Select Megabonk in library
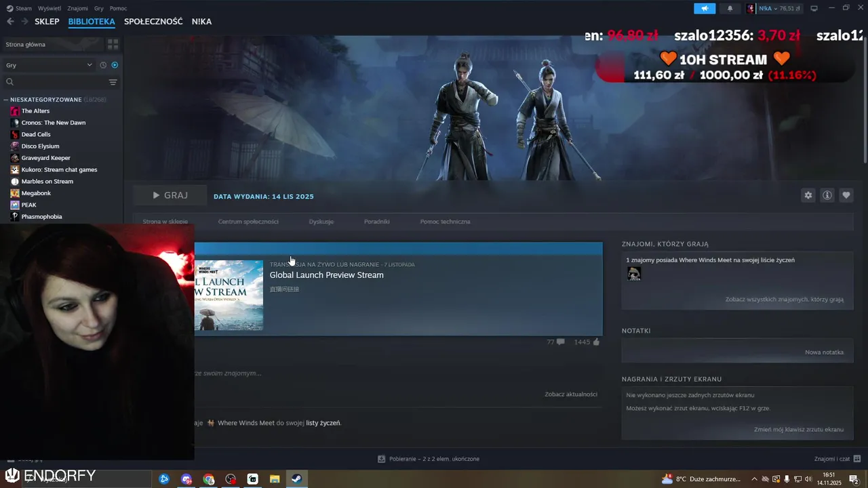The height and width of the screenshot is (488, 868). click(x=36, y=193)
